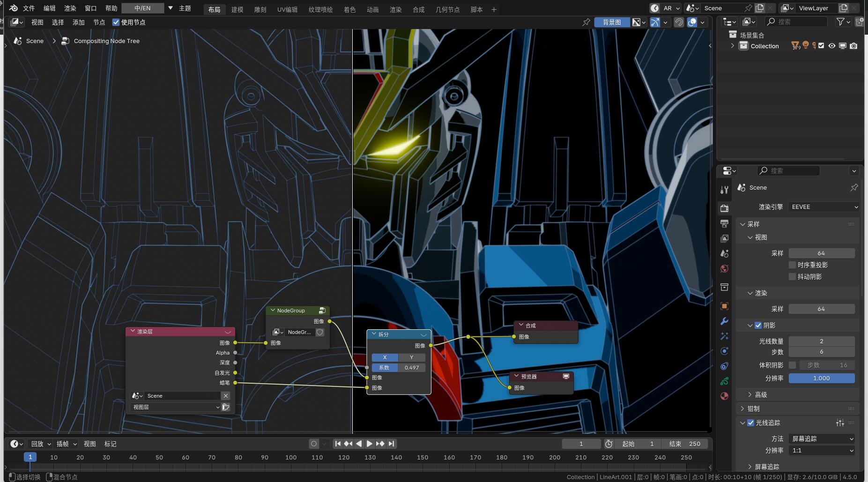Open the 回放 playback dropdown

point(41,444)
